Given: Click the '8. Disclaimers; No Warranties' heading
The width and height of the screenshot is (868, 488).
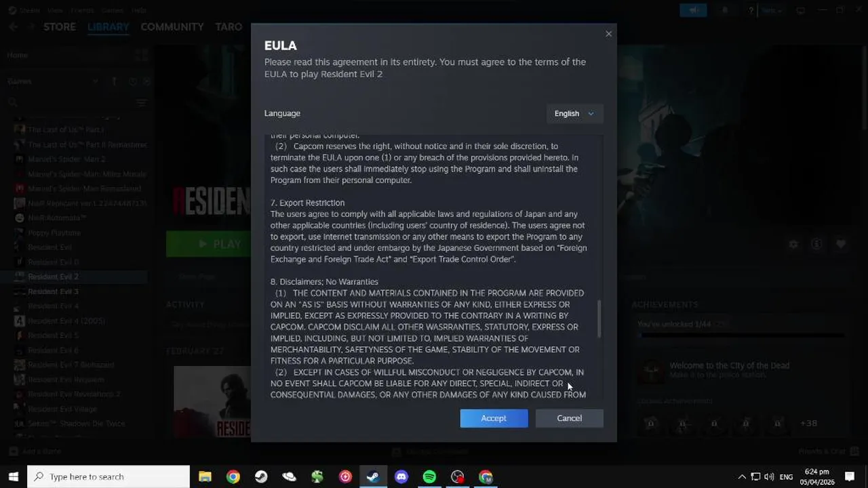Looking at the screenshot, I should 324,281.
